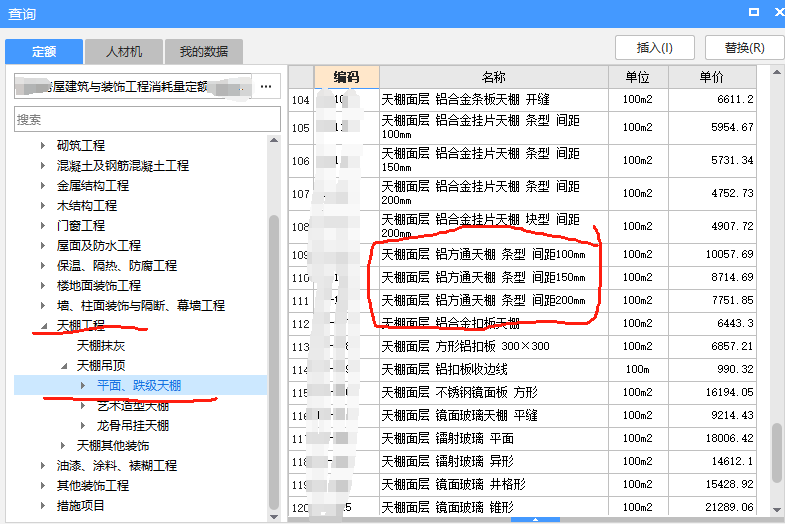The image size is (785, 524).
Task: Collapse the 天棚吊顶 node arrow
Action: point(64,366)
